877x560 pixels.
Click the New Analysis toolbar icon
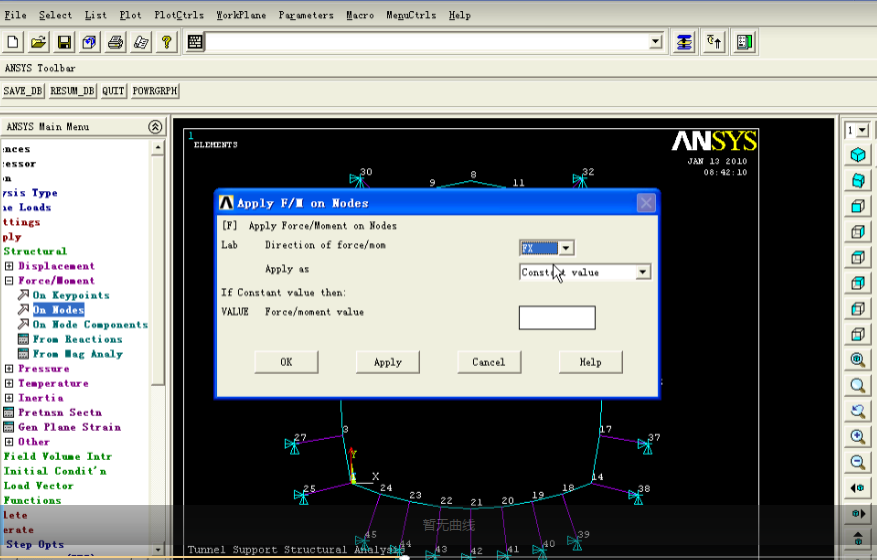coord(13,42)
